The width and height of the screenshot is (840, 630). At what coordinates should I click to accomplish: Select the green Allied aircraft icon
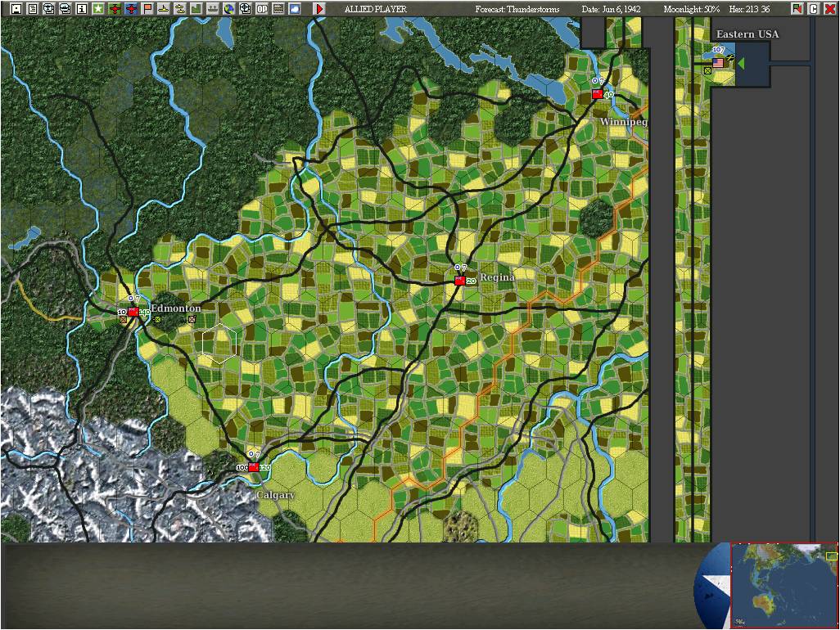click(115, 8)
